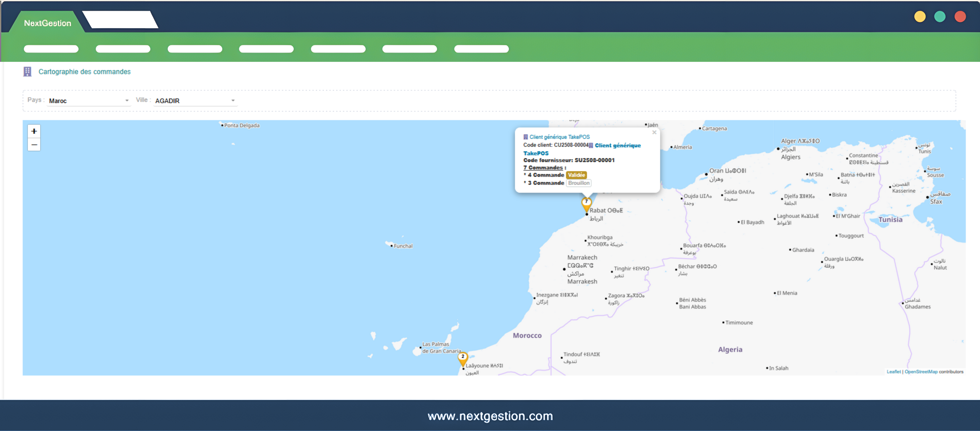Image resolution: width=980 pixels, height=431 pixels.
Task: Click the building icon beside Cartographie des commandes
Action: point(27,72)
